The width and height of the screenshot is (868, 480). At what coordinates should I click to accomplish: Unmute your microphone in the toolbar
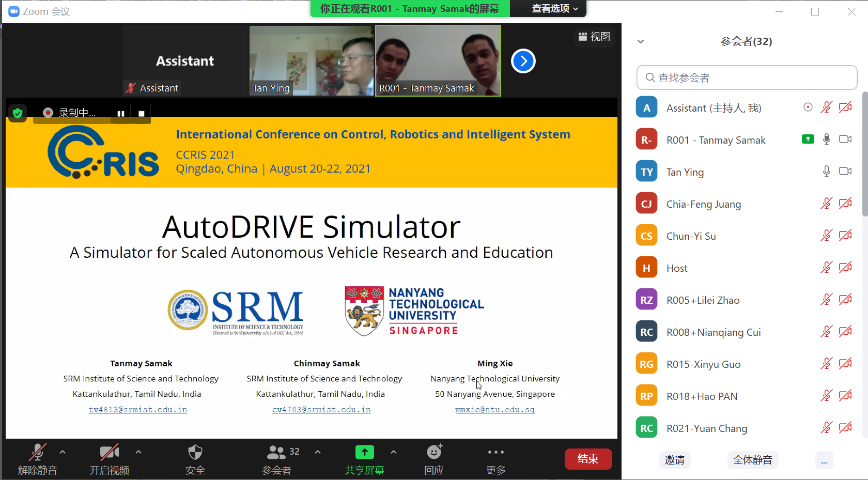pos(37,453)
